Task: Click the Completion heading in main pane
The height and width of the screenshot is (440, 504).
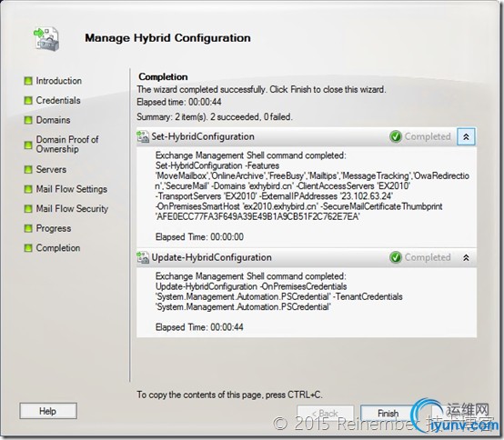Action: pyautogui.click(x=163, y=76)
